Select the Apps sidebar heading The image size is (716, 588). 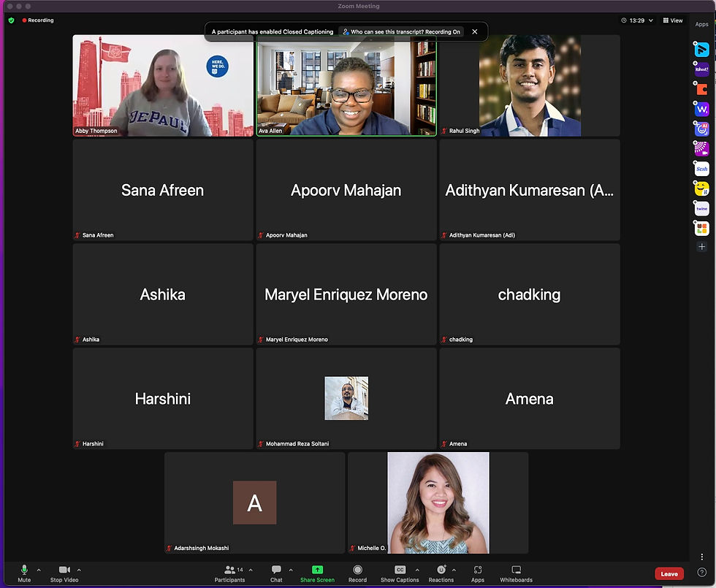(701, 24)
